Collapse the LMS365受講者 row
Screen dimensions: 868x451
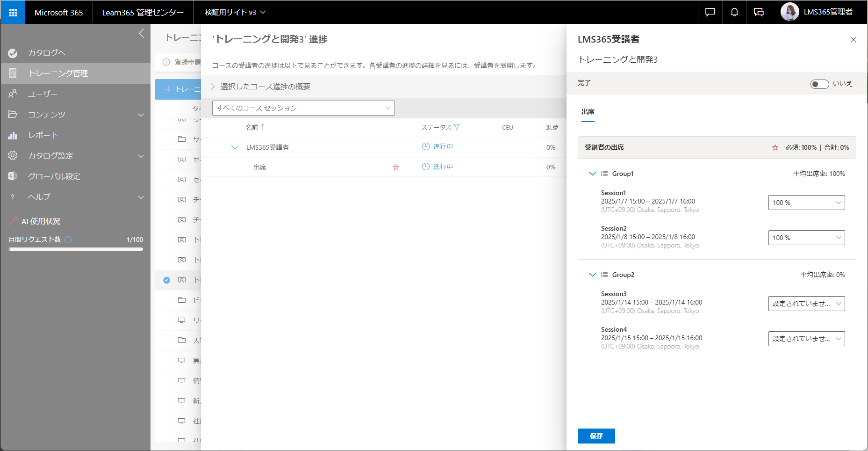coord(235,147)
